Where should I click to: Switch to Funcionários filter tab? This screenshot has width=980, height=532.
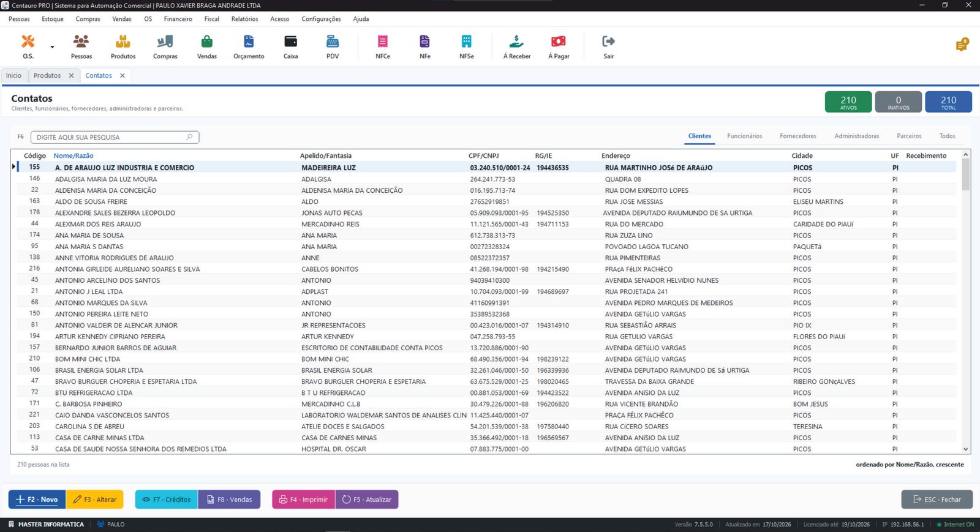pos(744,136)
